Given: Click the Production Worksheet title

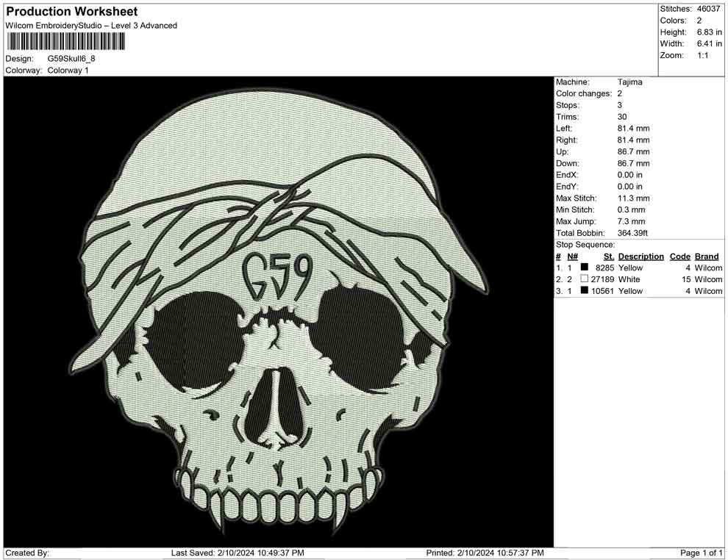Looking at the screenshot, I should click(71, 11).
